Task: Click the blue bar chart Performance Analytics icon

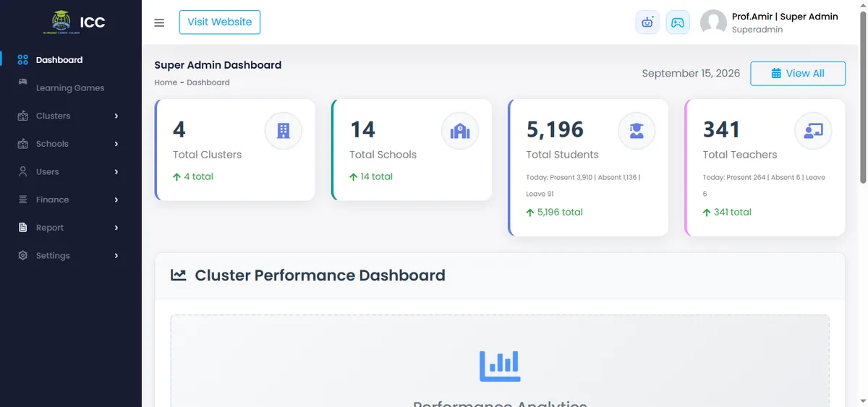Action: [x=500, y=366]
